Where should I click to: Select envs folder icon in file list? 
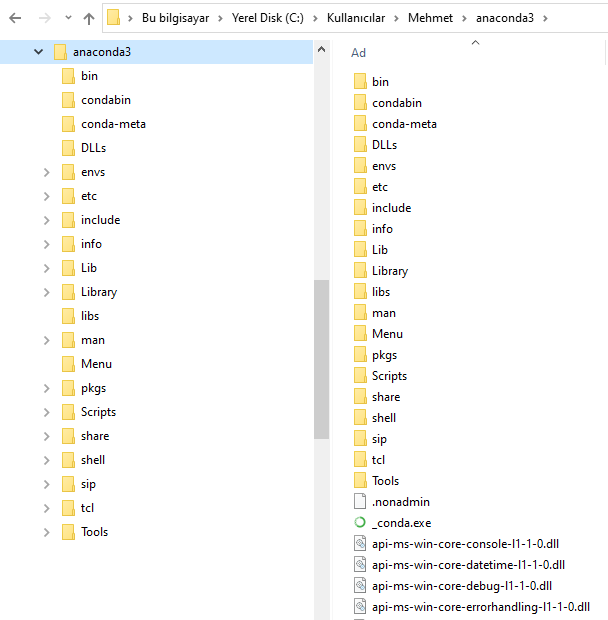360,165
